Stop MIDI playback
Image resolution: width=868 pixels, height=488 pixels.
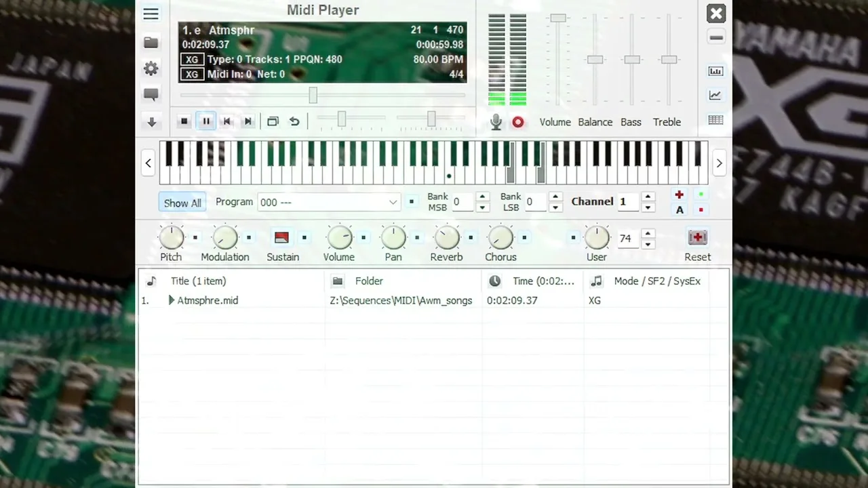(184, 121)
